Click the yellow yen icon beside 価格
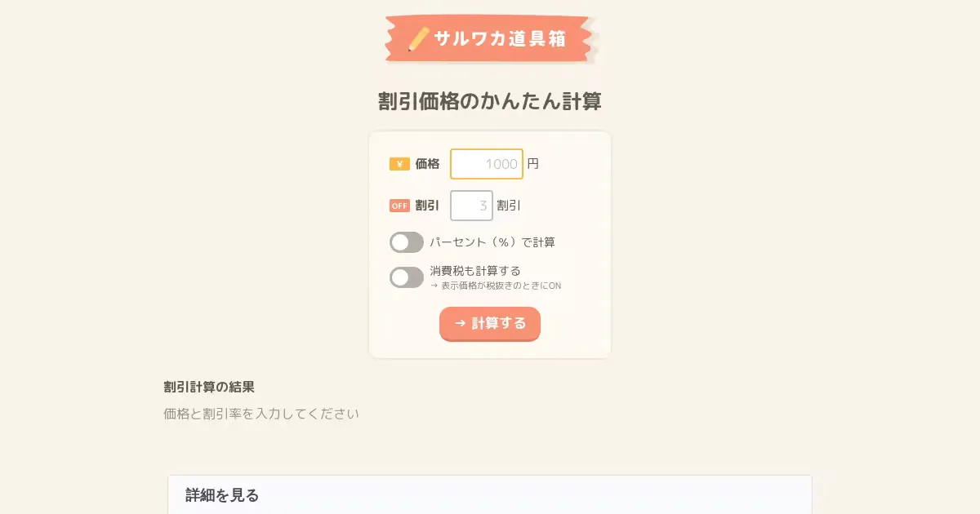 coord(399,164)
